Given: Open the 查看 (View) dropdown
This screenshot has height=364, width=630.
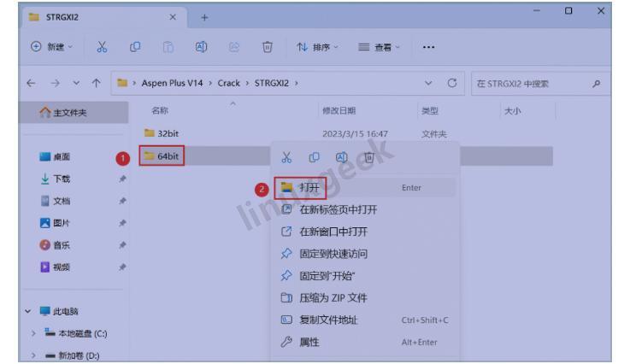Looking at the screenshot, I should [379, 47].
